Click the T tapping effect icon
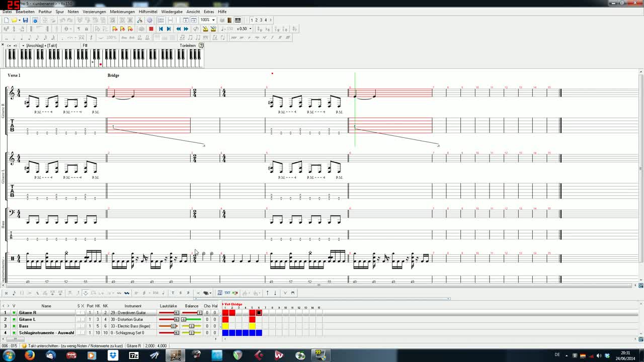This screenshot has width=644, height=362. coord(173,293)
